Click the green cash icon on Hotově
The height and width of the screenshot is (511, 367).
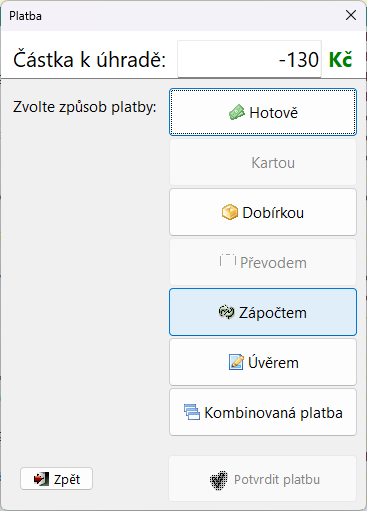[x=237, y=112]
